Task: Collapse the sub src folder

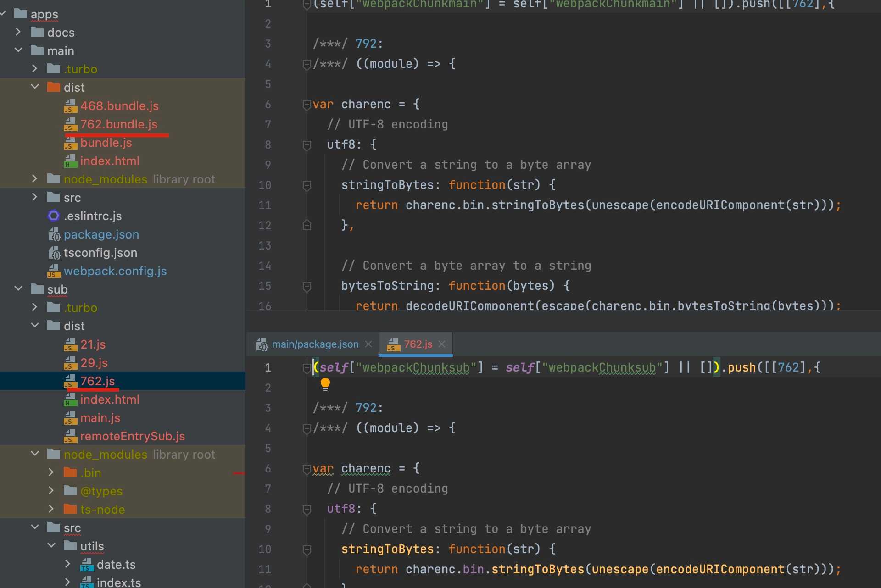Action: point(35,527)
